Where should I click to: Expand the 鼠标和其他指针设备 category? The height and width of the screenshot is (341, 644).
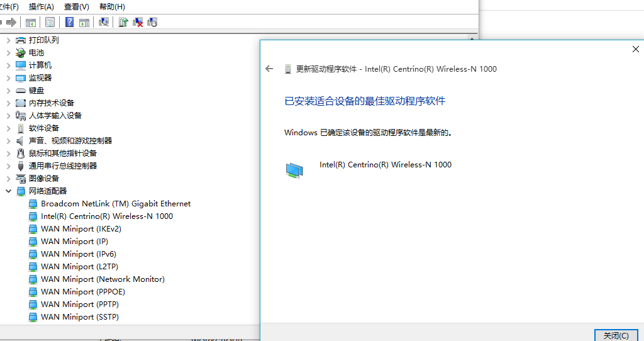(8, 154)
